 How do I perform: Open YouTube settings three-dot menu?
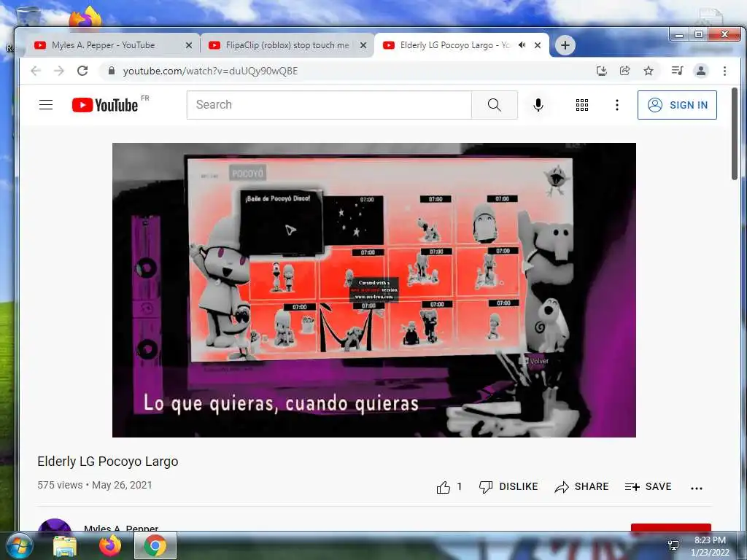(x=617, y=105)
